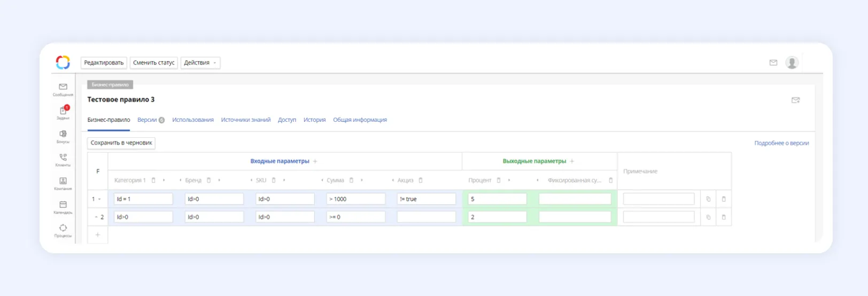Move the Сумма column right with its arrow
The image size is (868, 296).
pyautogui.click(x=362, y=181)
